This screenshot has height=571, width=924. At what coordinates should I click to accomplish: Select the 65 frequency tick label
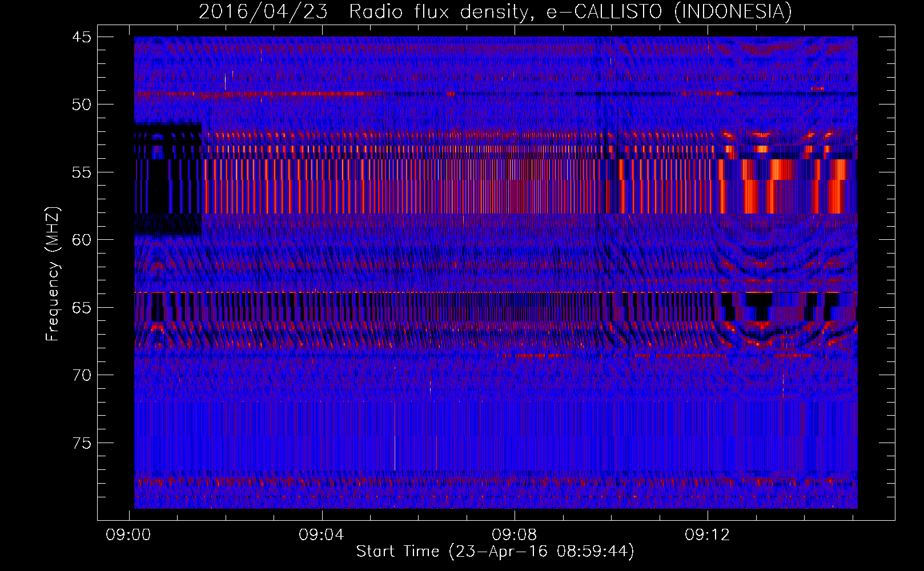(82, 308)
